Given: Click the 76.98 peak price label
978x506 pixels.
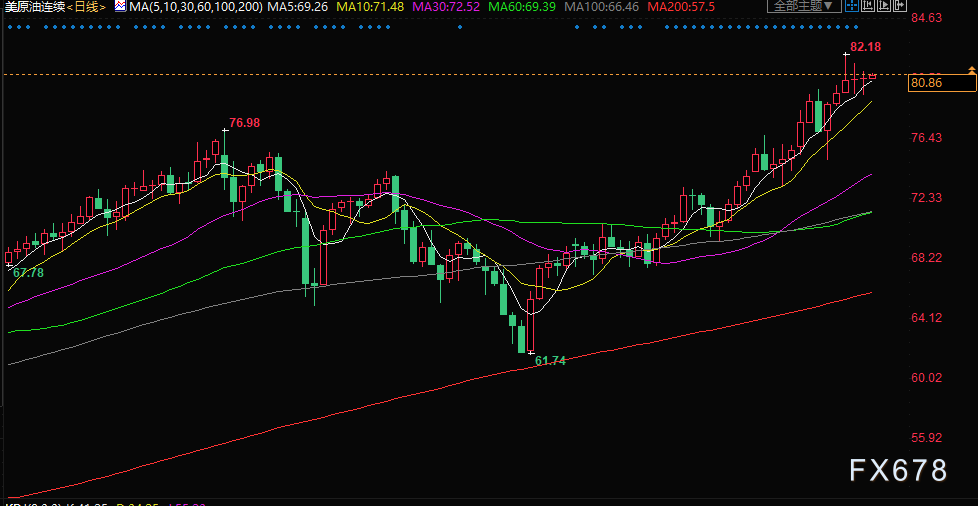Looking at the screenshot, I should tap(244, 123).
